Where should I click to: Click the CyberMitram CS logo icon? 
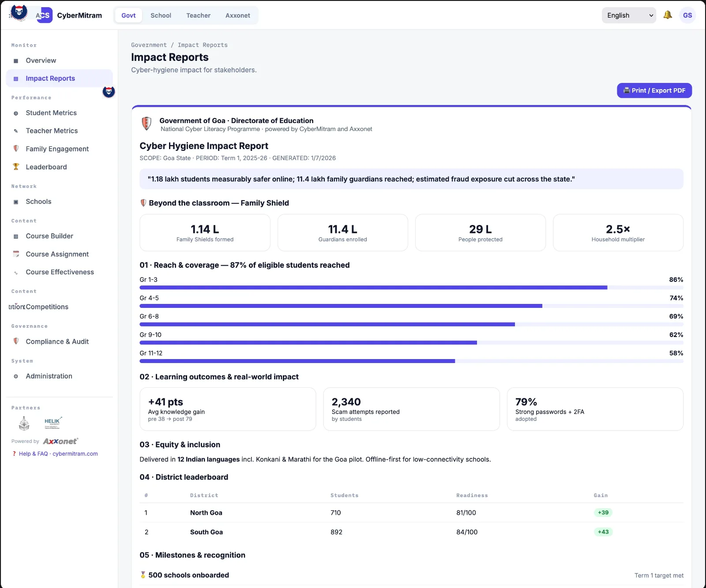(x=44, y=15)
